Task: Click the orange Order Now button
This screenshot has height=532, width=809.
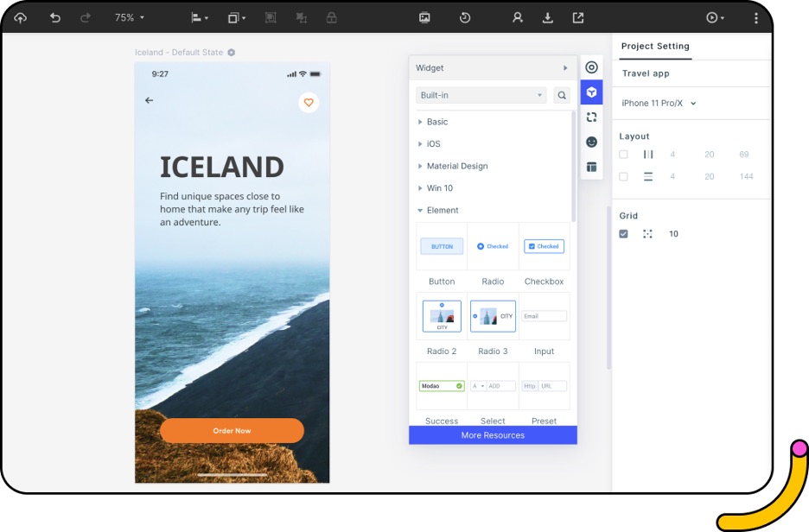Action: click(x=232, y=431)
